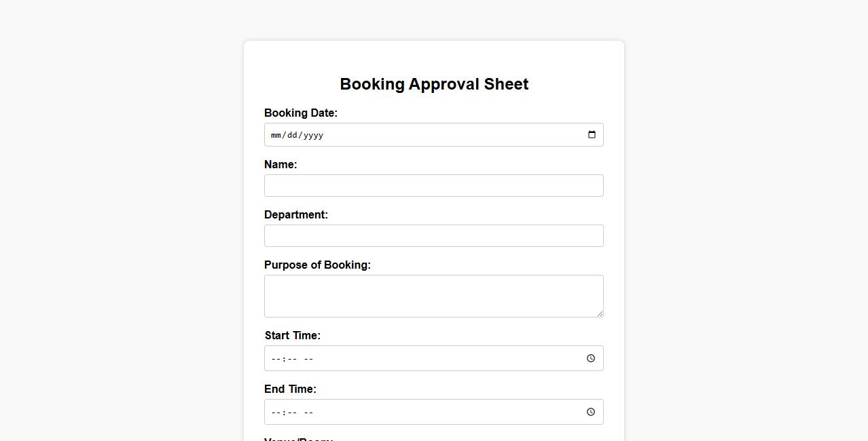Click the "Department:" label

tap(295, 214)
